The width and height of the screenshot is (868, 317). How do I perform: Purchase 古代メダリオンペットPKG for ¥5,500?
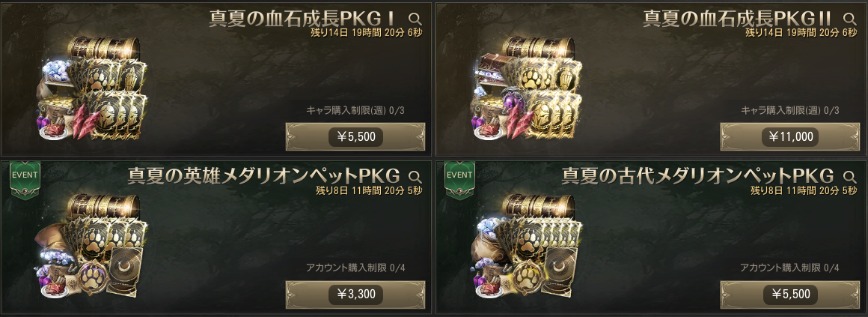coord(790,294)
